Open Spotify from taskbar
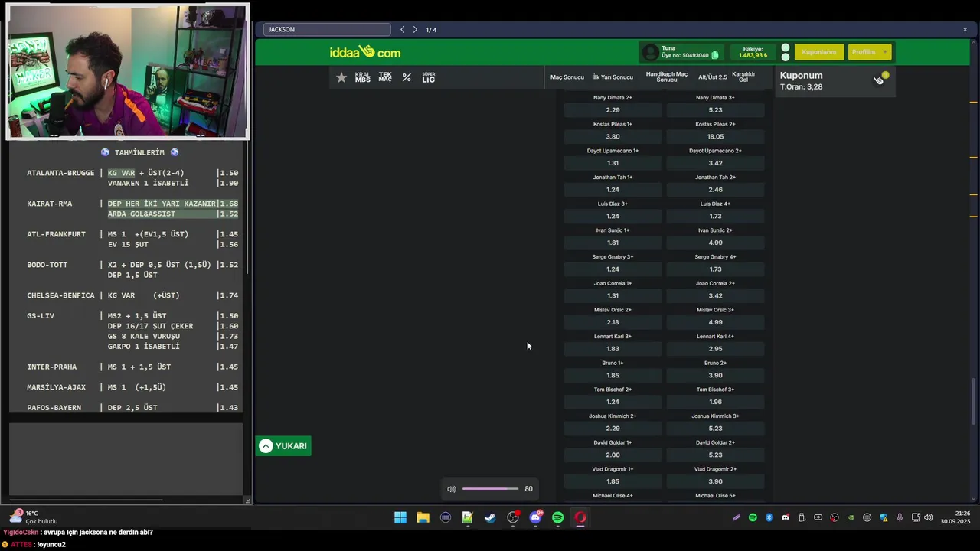This screenshot has height=551, width=980. pos(557,518)
